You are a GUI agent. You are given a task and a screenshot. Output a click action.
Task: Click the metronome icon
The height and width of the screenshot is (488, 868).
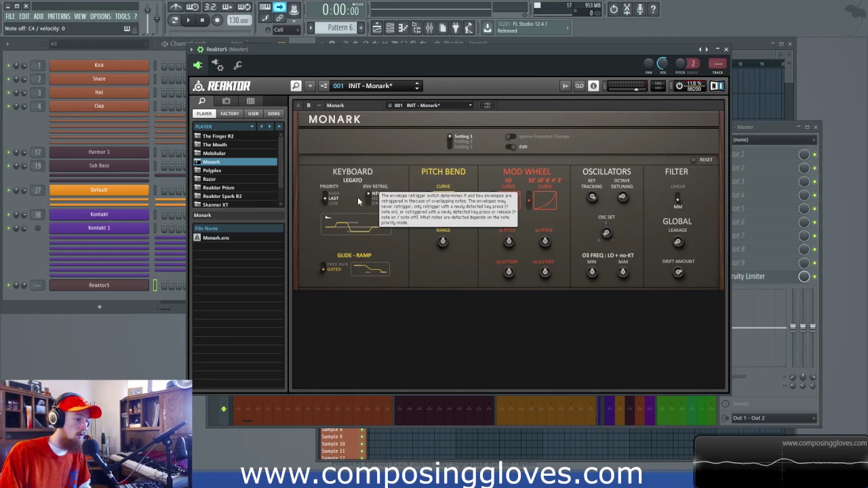click(x=176, y=8)
